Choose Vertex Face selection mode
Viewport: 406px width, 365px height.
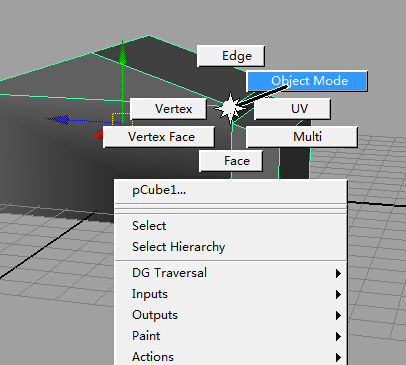click(x=159, y=137)
